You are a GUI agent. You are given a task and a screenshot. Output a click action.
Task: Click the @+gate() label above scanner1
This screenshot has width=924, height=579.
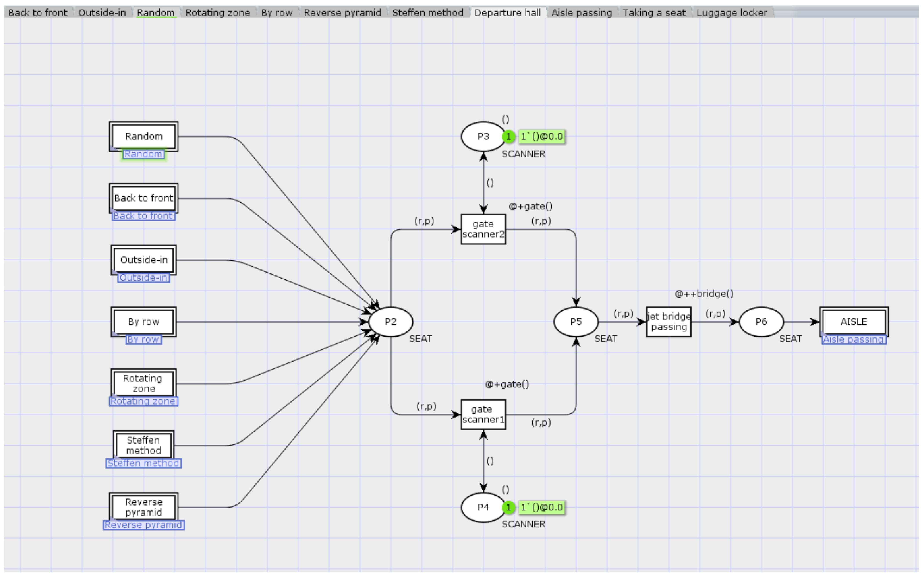(507, 384)
